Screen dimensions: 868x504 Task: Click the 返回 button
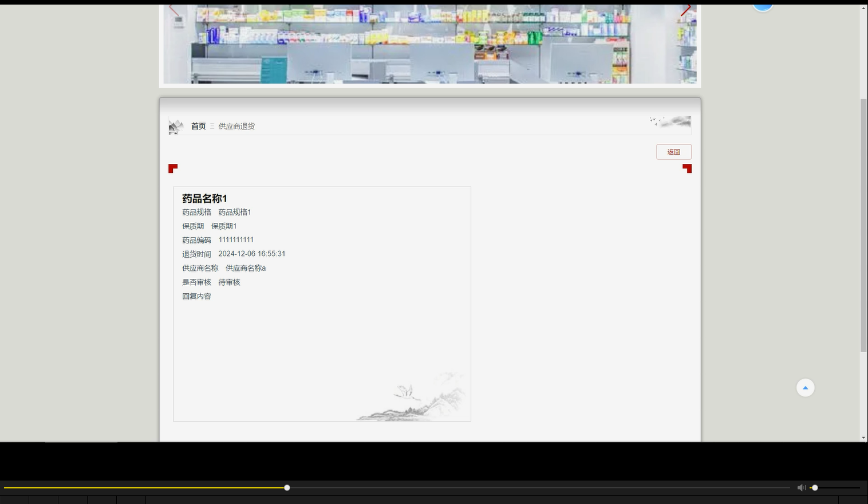pyautogui.click(x=673, y=151)
